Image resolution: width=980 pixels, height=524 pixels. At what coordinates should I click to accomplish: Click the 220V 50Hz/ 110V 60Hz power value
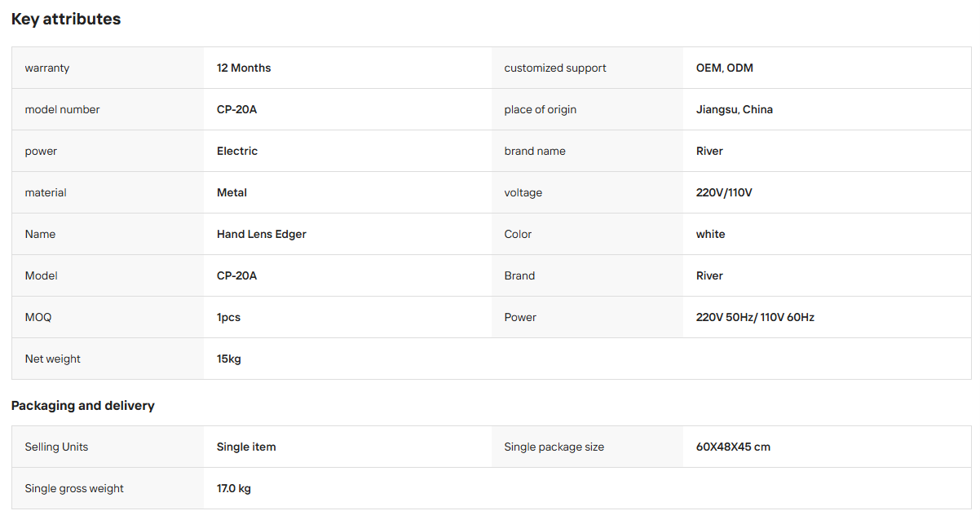pyautogui.click(x=755, y=317)
